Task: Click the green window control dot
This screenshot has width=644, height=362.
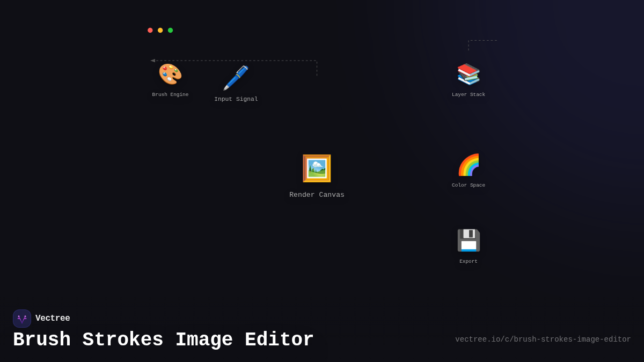Action: [170, 30]
